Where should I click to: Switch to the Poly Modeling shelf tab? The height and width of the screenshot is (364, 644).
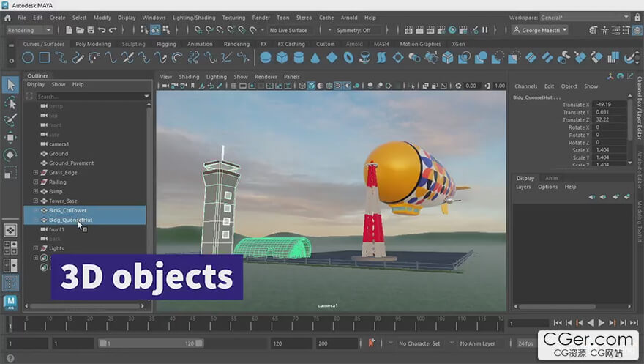tap(93, 44)
